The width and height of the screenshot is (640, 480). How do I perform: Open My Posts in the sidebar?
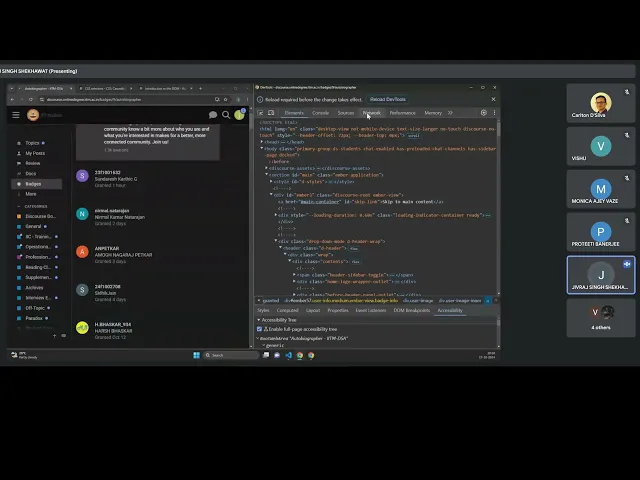pyautogui.click(x=35, y=153)
